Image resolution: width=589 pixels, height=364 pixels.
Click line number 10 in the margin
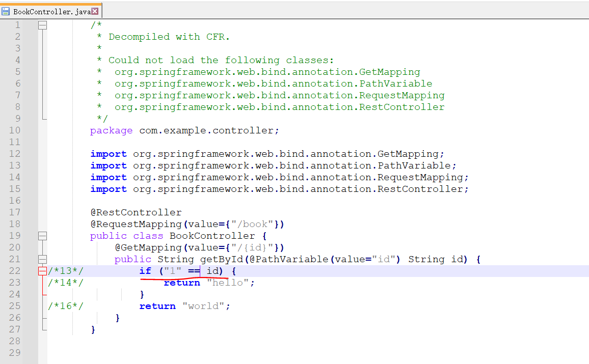coord(15,130)
